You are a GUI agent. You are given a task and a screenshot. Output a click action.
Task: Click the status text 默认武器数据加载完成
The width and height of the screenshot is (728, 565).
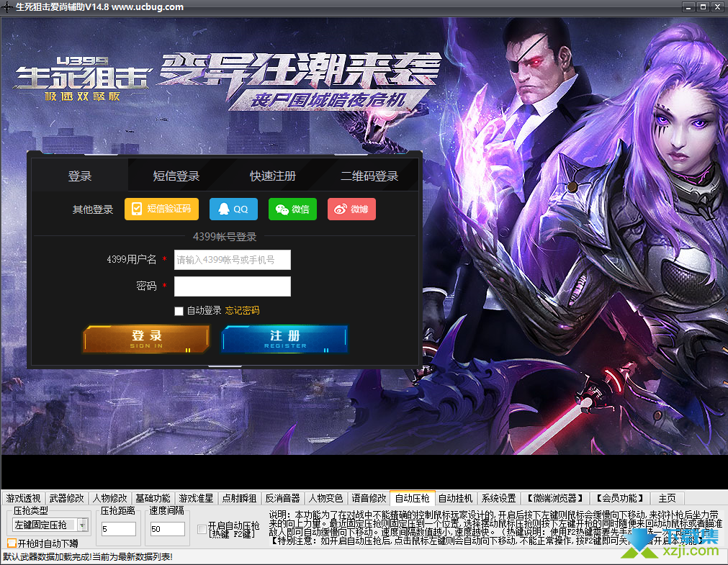pos(88,556)
